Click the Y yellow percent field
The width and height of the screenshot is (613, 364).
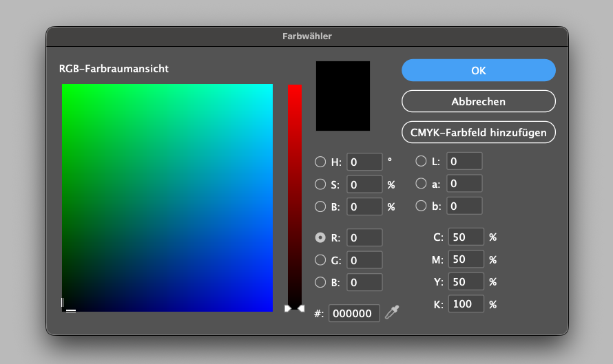coord(466,281)
